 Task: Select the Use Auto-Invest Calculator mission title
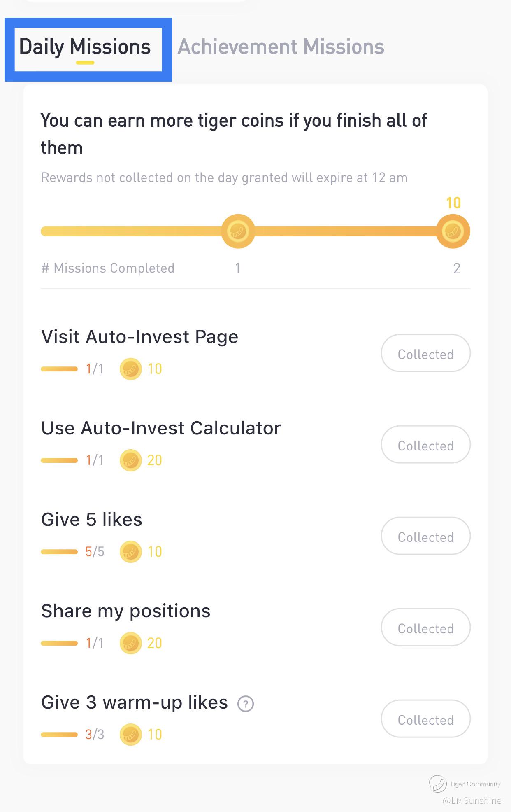[160, 428]
